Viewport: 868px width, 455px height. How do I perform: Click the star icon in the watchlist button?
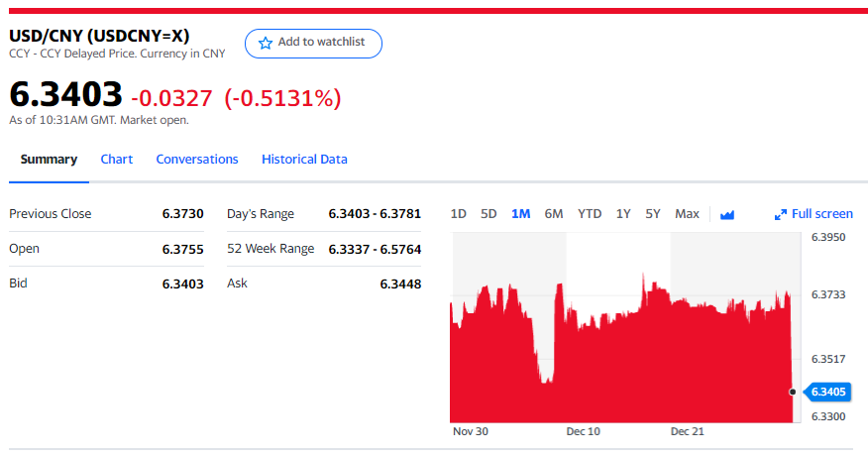tap(265, 43)
